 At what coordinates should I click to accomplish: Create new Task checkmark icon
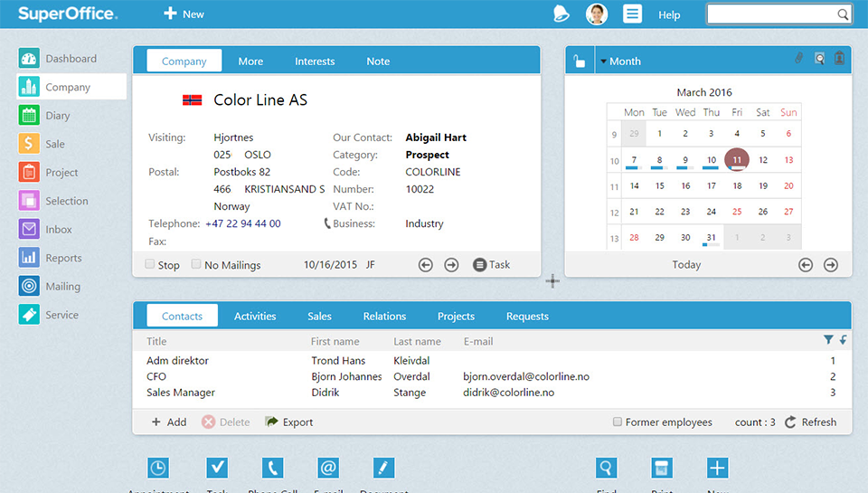[217, 468]
